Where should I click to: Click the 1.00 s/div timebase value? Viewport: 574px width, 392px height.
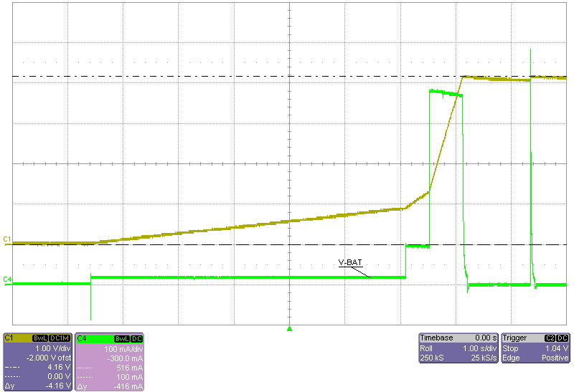click(480, 348)
